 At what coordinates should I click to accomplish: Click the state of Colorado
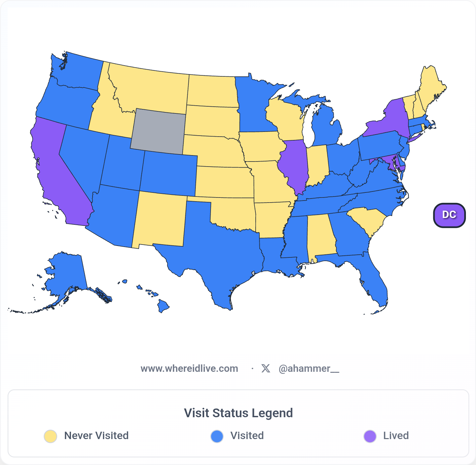pos(168,173)
